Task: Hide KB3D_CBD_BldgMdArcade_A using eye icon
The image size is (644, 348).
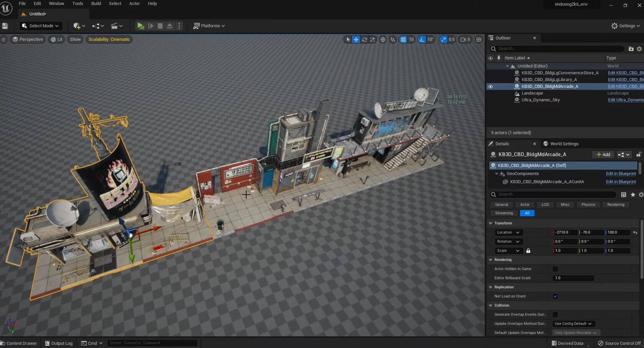Action: tap(490, 87)
